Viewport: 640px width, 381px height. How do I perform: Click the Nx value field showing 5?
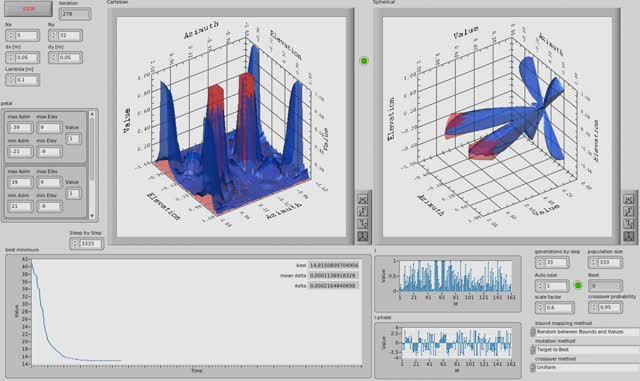pyautogui.click(x=27, y=35)
